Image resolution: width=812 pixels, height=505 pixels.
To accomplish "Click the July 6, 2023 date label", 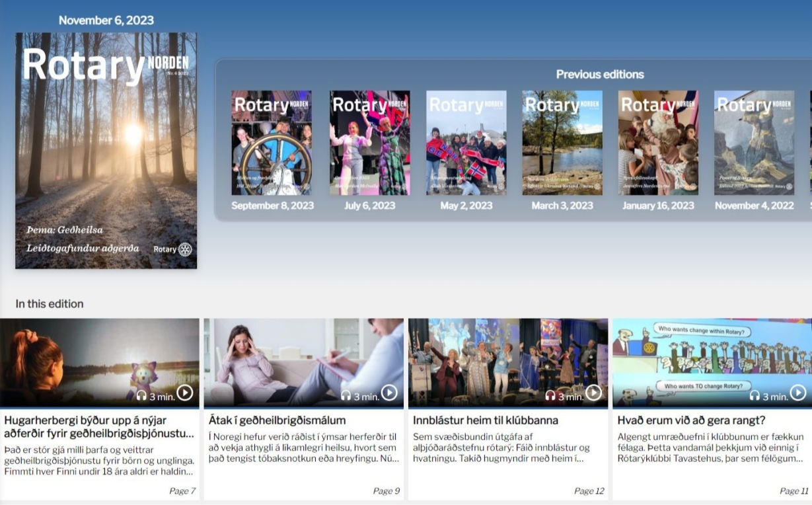I will click(370, 206).
